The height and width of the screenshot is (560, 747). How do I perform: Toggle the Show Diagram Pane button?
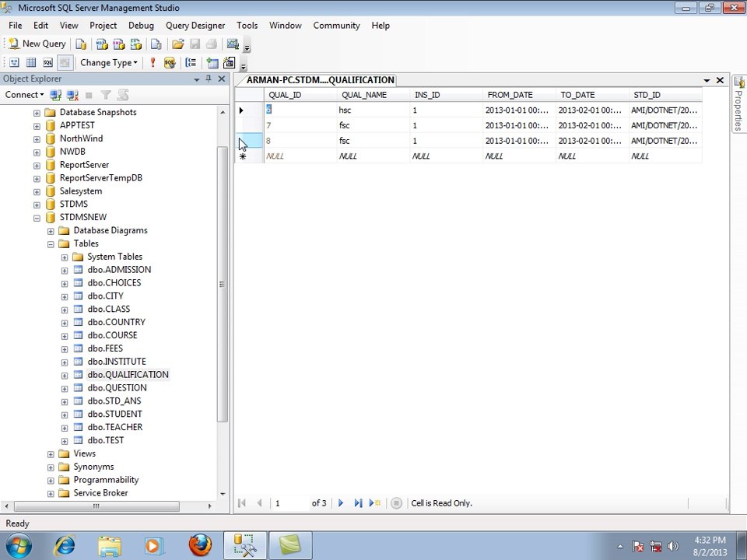14,62
